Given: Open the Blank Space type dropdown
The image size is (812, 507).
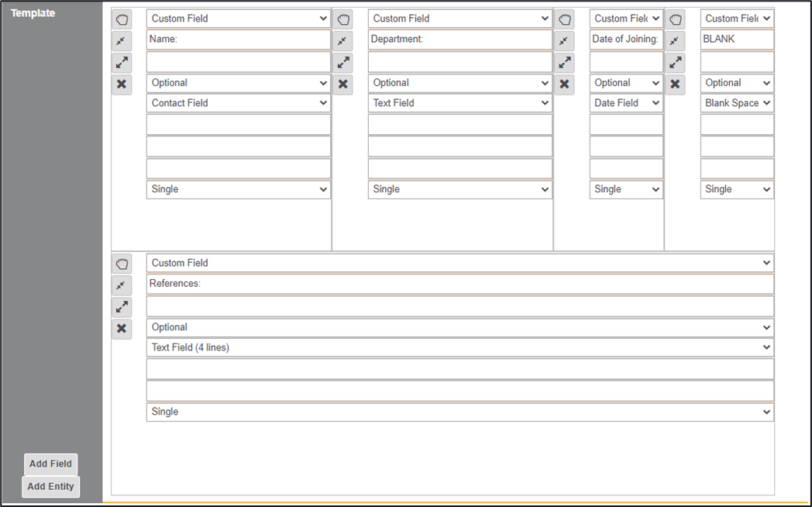Looking at the screenshot, I should coord(737,103).
